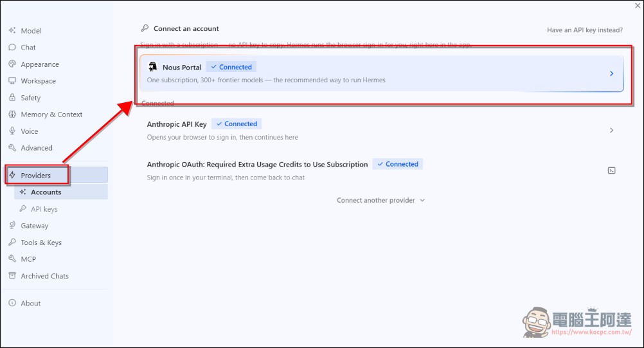Click the Tools & Keys key icon

(x=12, y=242)
